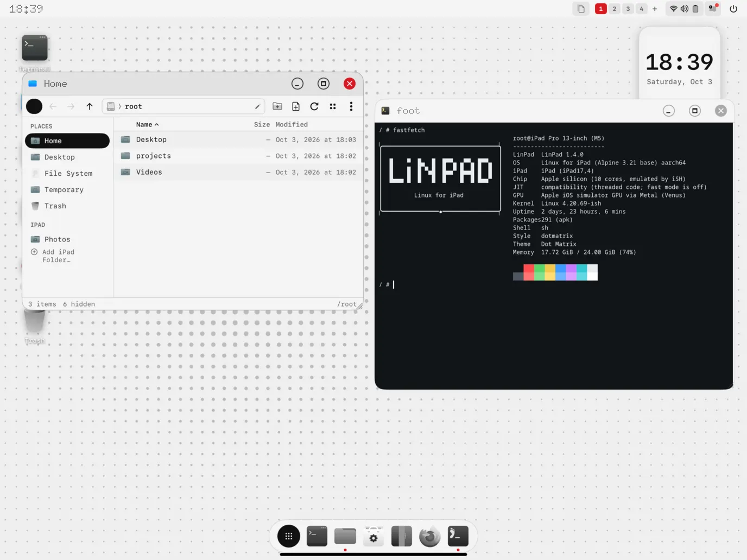Switch to workspace 1
The image size is (747, 560).
pyautogui.click(x=601, y=9)
